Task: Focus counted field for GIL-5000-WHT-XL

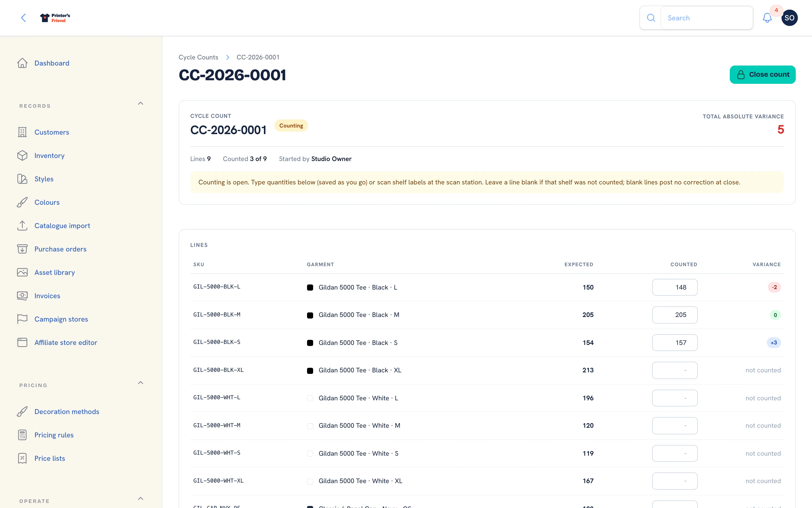Action: 675,481
